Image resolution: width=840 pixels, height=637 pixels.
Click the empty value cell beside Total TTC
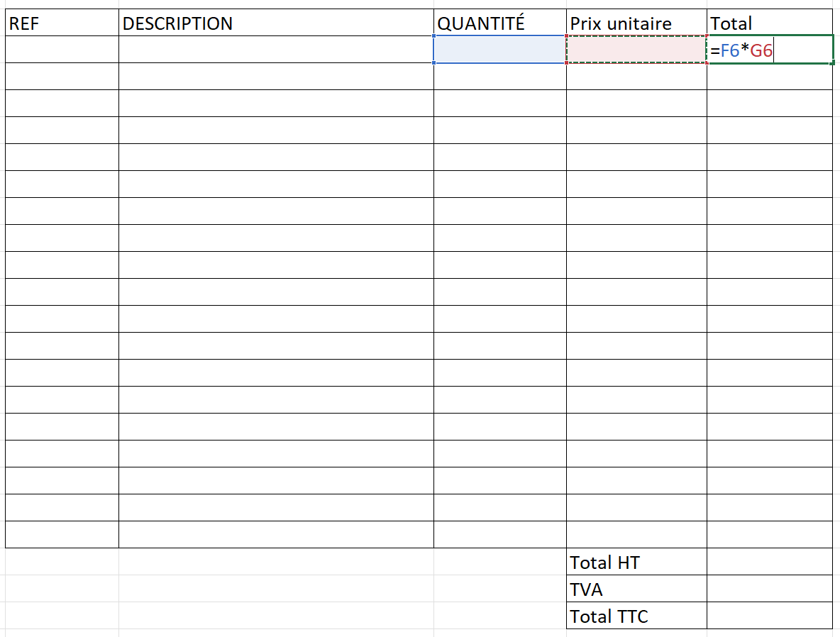pos(770,616)
